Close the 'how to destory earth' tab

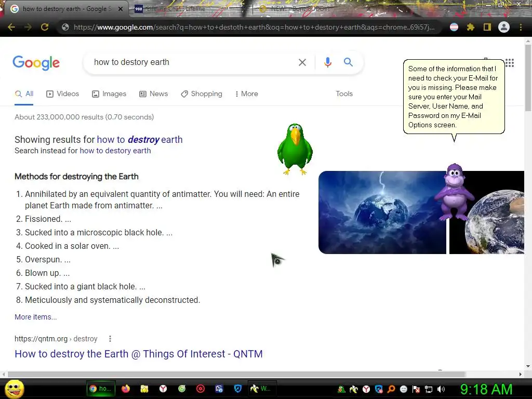pos(121,9)
